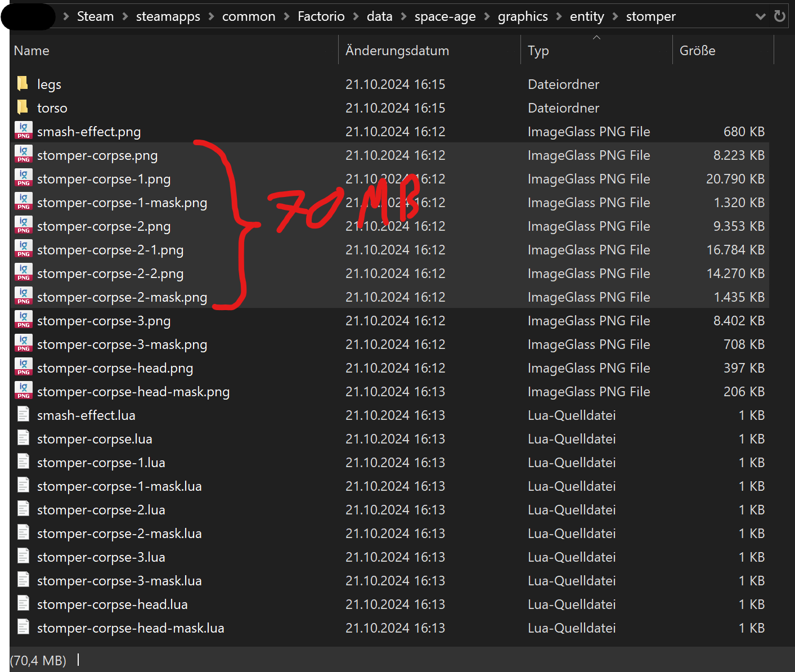The height and width of the screenshot is (672, 795).
Task: Open the address bar history dropdown
Action: (x=761, y=16)
